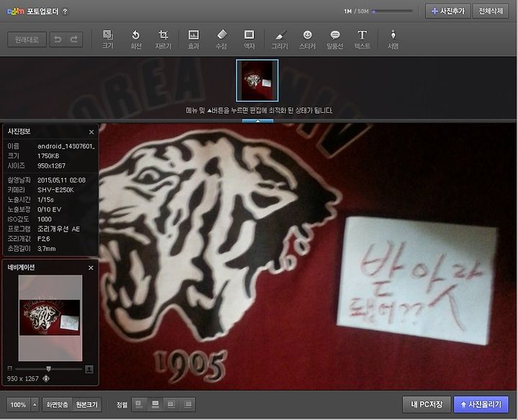This screenshot has width=518, height=420.
Task: Click the 950x1267 size value in 사진정보
Action: (x=52, y=165)
